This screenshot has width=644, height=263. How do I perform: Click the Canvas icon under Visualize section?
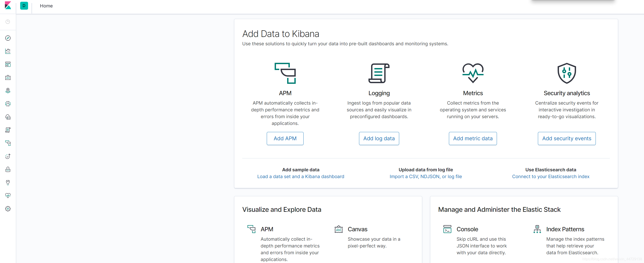[x=338, y=229]
